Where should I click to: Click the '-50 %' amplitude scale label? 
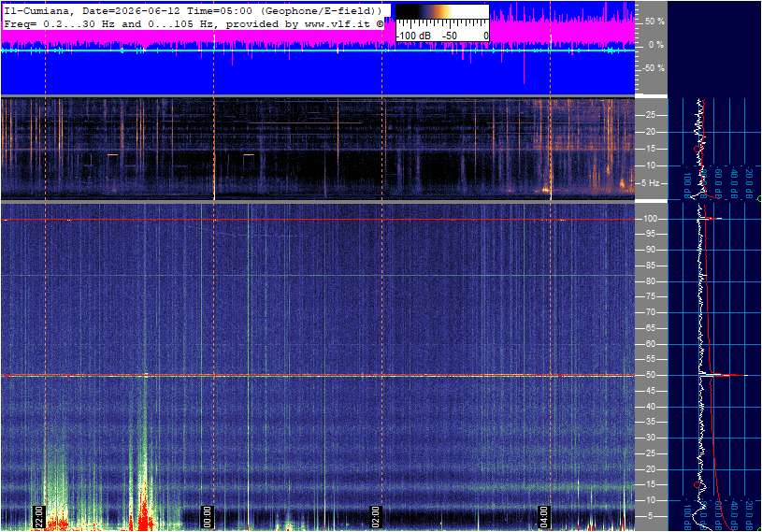653,68
